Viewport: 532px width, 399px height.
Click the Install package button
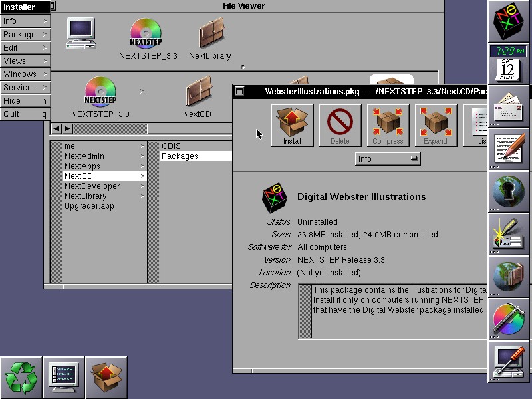292,125
